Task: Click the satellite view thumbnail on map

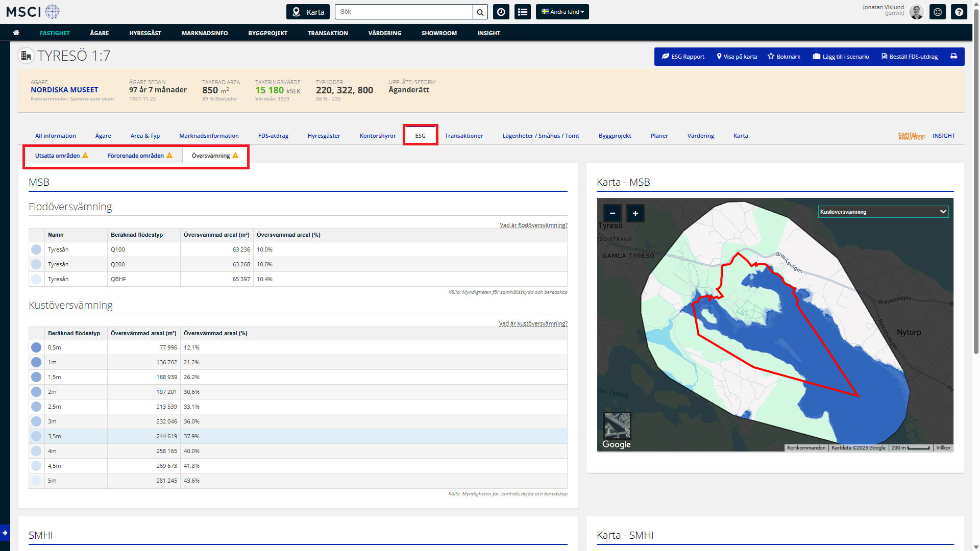Action: pyautogui.click(x=617, y=425)
